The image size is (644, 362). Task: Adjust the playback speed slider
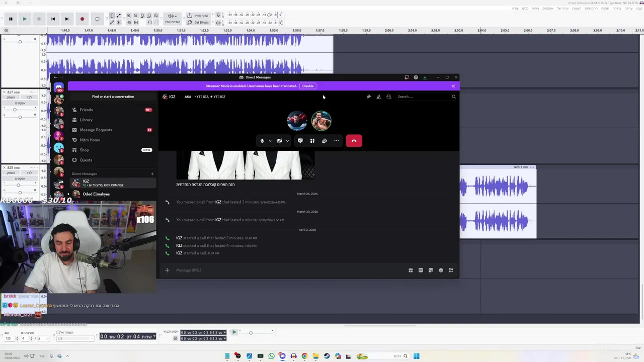[251, 333]
